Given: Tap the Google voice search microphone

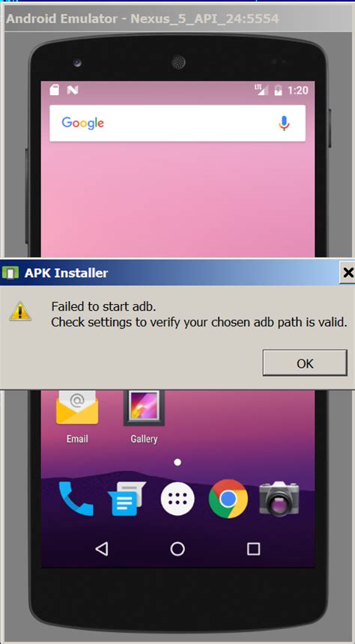Looking at the screenshot, I should tap(284, 124).
